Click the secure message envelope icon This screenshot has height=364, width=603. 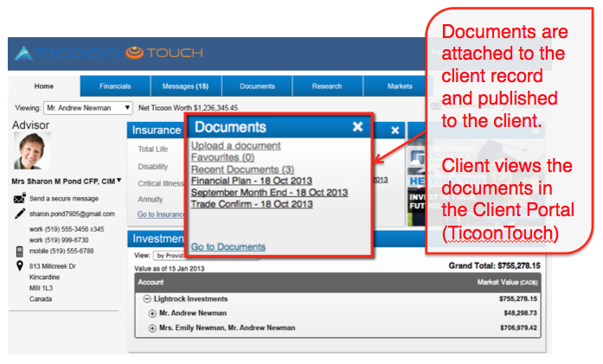point(20,198)
